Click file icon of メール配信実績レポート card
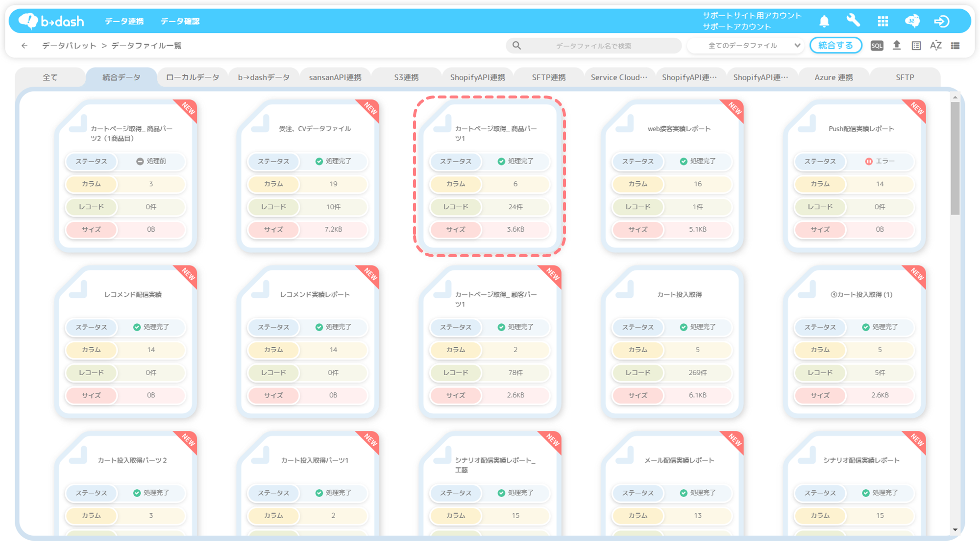 coord(625,455)
